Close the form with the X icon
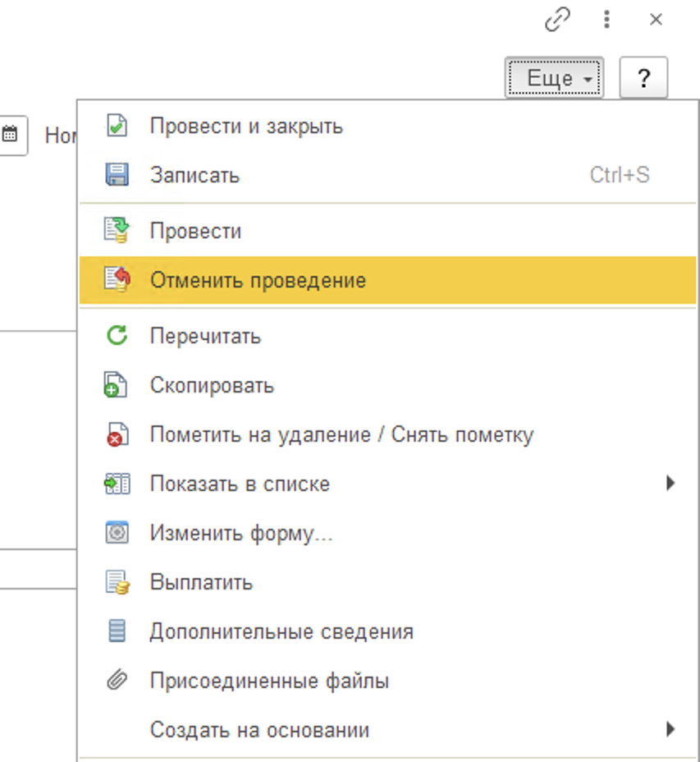The width and height of the screenshot is (700, 762). [x=656, y=20]
